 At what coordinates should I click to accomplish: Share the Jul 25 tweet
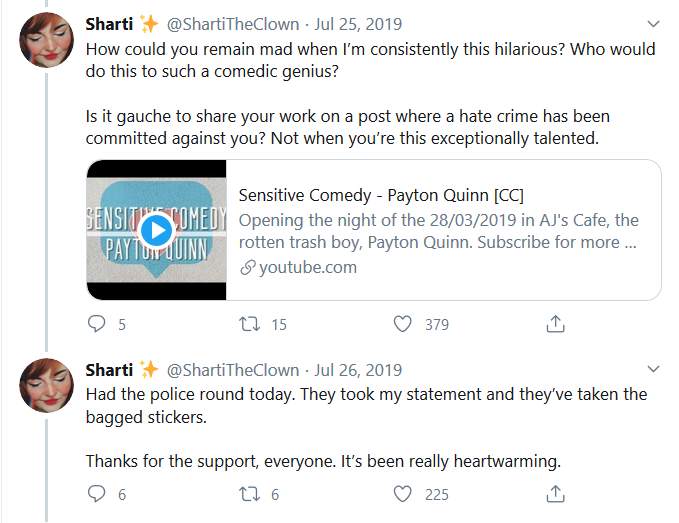[556, 323]
